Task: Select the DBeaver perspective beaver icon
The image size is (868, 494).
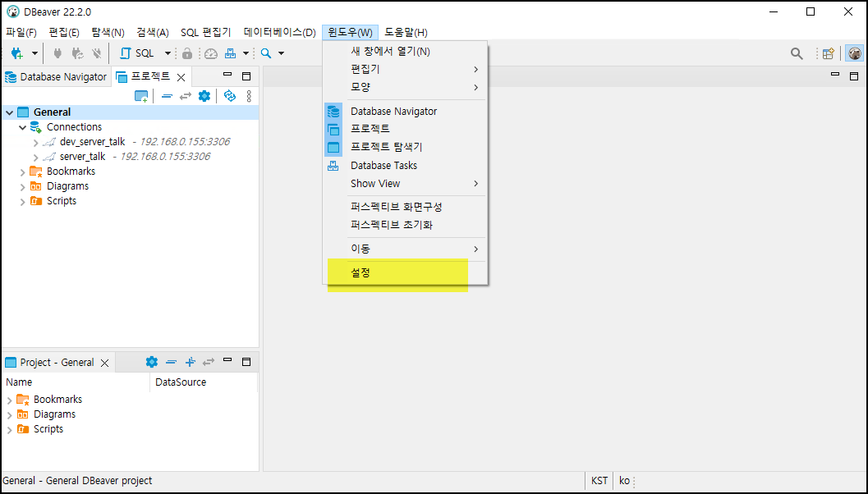Action: click(x=855, y=53)
